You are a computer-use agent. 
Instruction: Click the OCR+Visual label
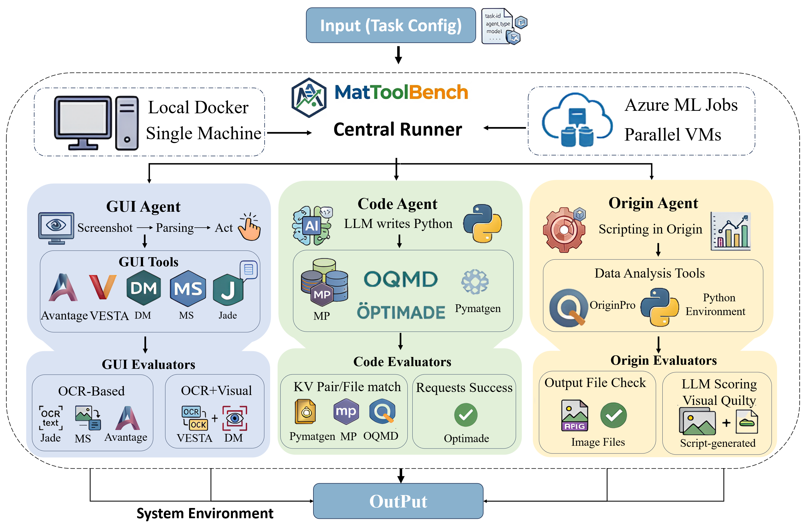tap(216, 391)
